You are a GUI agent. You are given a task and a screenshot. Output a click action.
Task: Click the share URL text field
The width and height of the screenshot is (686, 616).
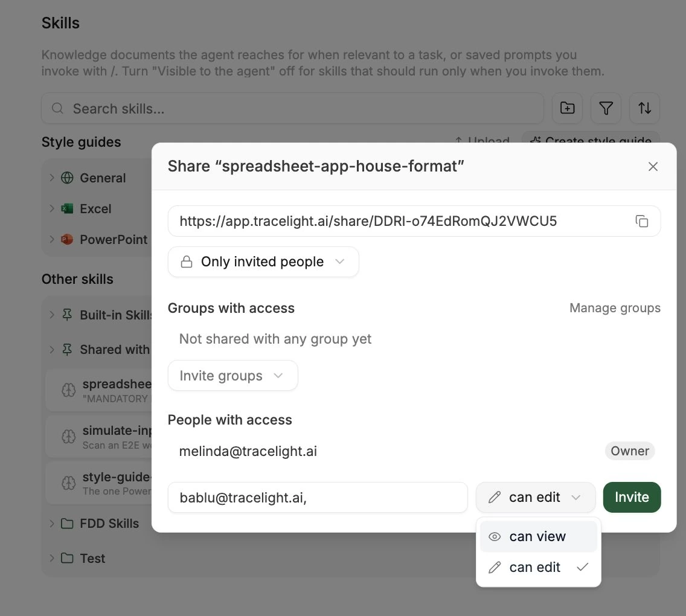coord(414,221)
